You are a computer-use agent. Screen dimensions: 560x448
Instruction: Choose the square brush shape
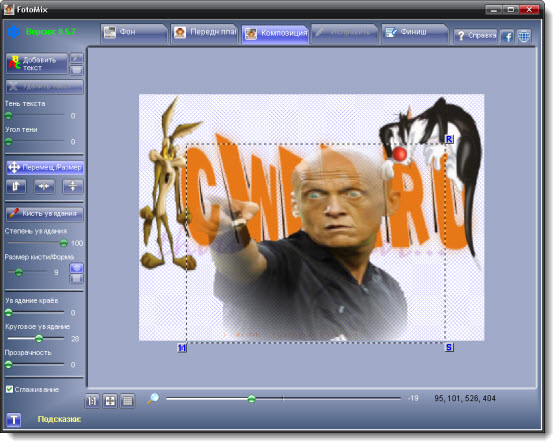click(x=76, y=279)
